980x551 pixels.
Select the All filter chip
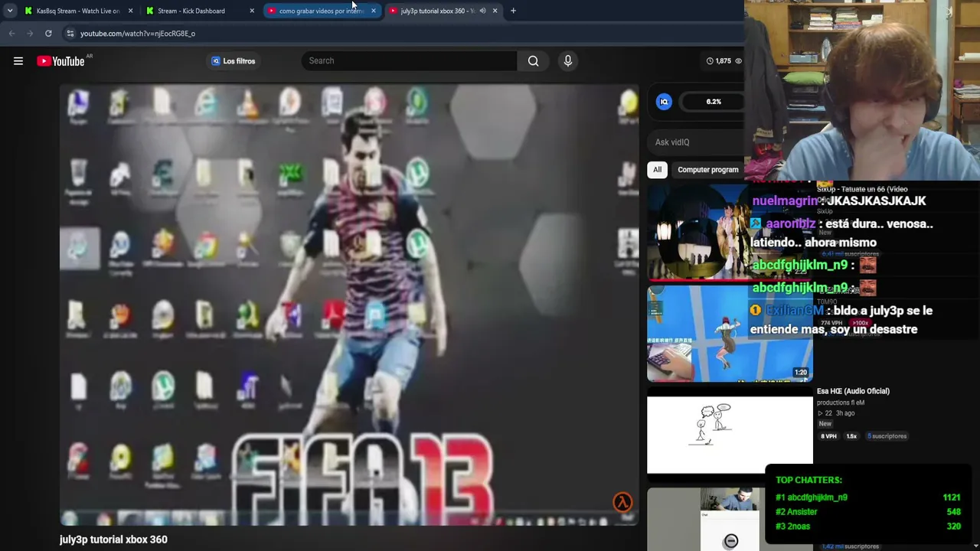click(x=657, y=170)
